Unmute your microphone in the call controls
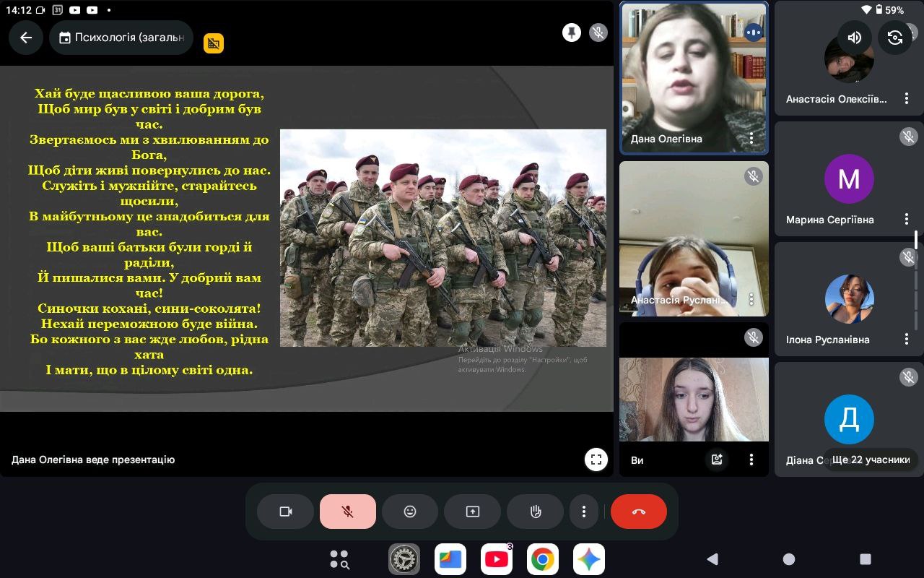Viewport: 924px width, 578px height. coord(348,512)
